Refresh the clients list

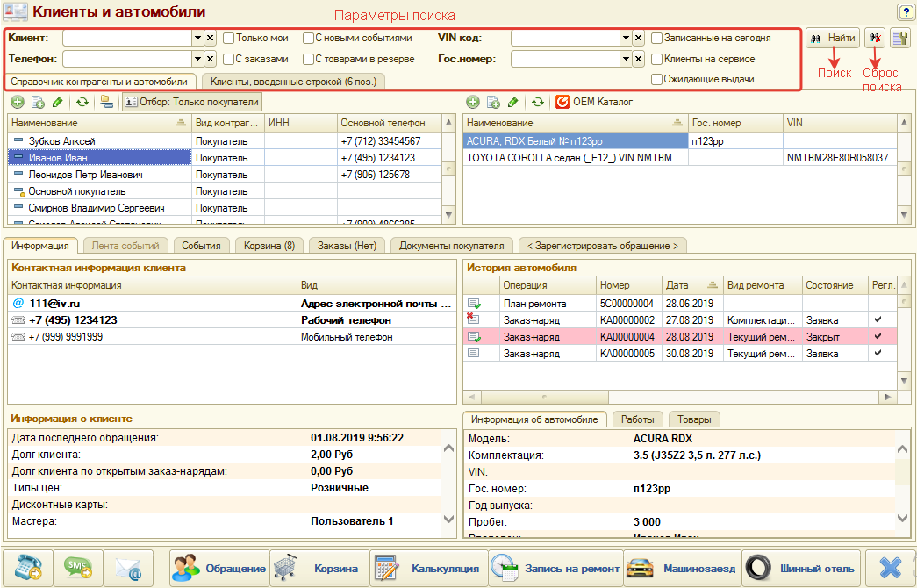pos(82,102)
